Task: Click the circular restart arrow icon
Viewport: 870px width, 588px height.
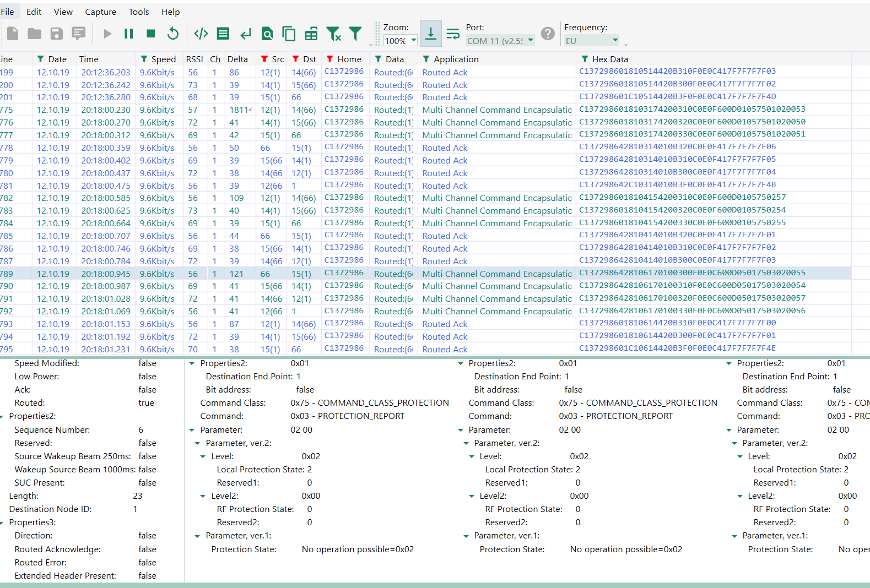Action: click(173, 34)
